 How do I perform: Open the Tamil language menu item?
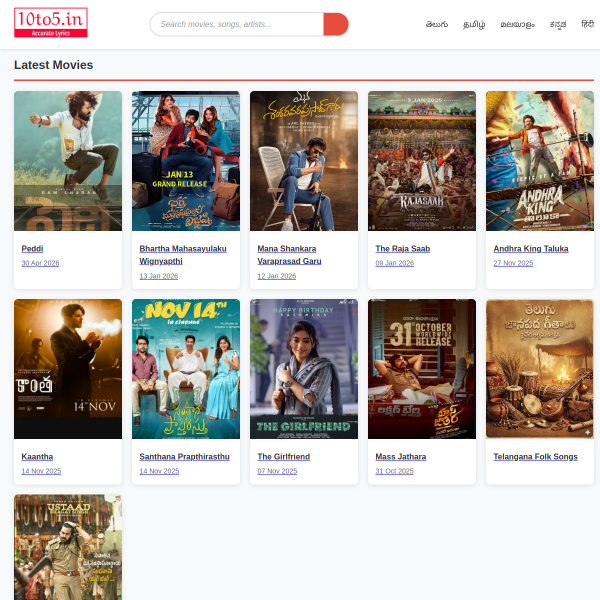tap(473, 24)
